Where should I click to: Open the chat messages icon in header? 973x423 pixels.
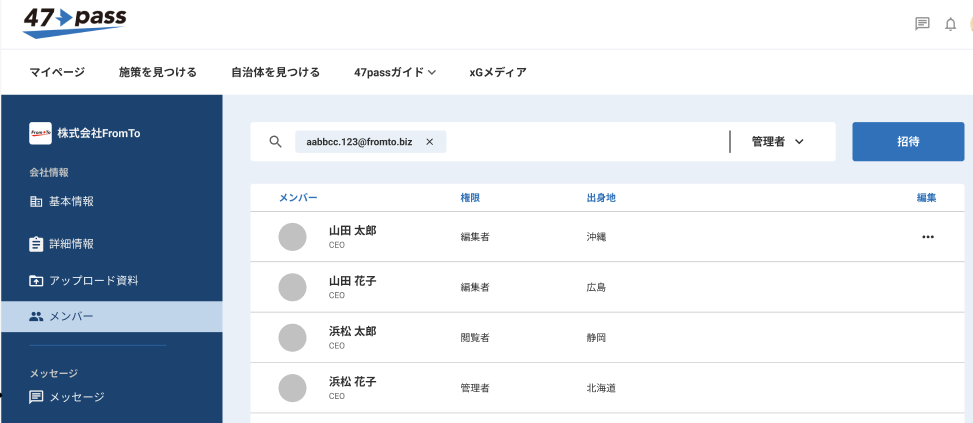tap(922, 24)
